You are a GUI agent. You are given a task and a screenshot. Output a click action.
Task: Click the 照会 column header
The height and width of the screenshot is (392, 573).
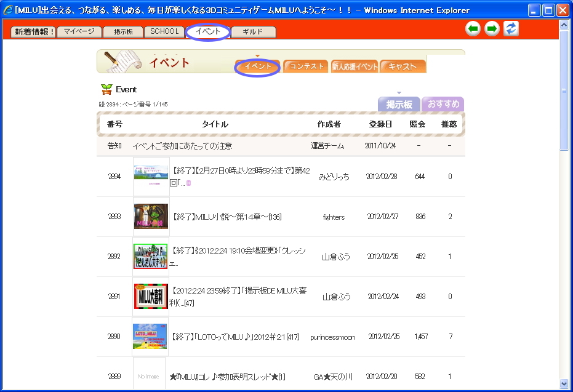tap(417, 124)
